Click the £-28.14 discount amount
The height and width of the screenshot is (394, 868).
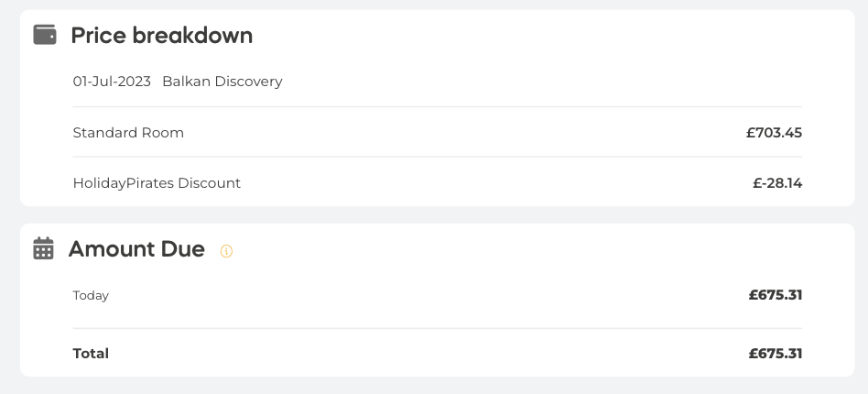coord(777,183)
